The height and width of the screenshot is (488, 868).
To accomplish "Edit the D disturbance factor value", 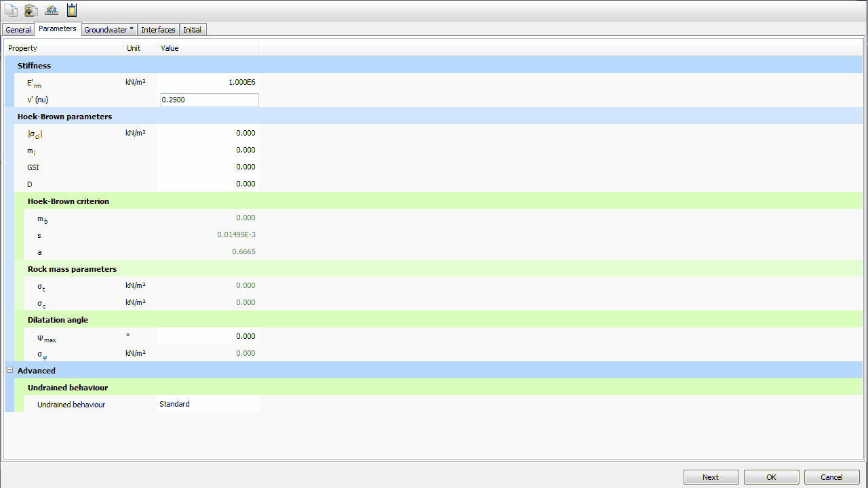I will pos(208,184).
